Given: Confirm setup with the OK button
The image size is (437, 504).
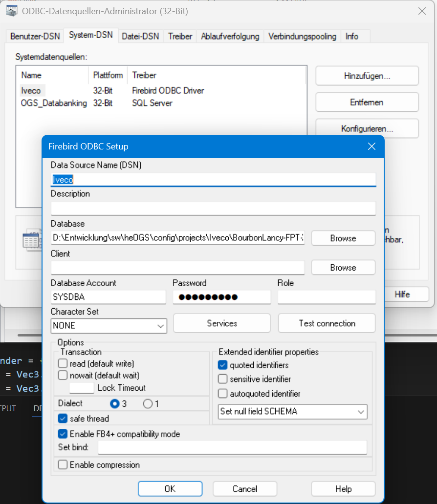Looking at the screenshot, I should pyautogui.click(x=170, y=489).
